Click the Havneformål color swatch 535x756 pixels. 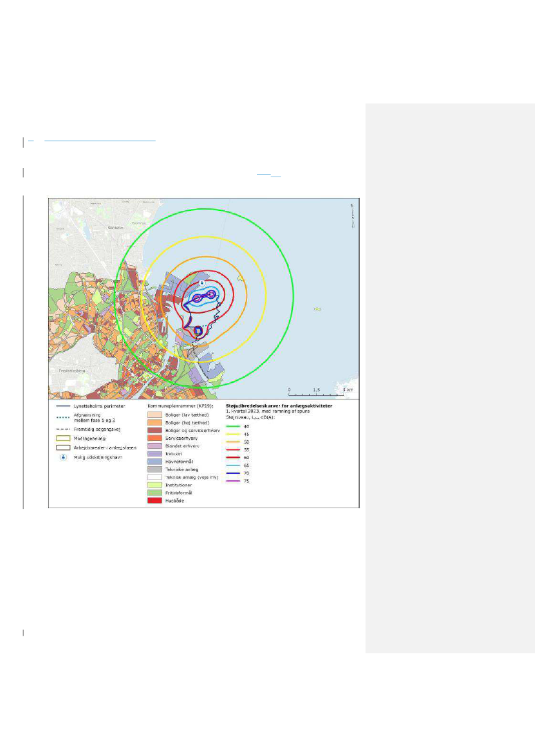[155, 461]
